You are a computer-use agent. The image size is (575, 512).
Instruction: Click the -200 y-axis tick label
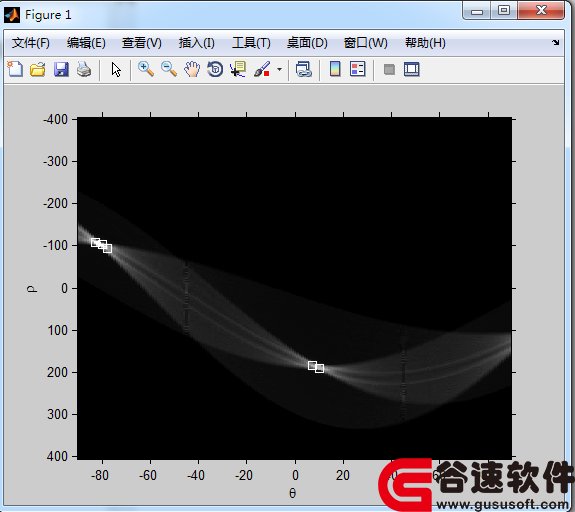point(55,203)
